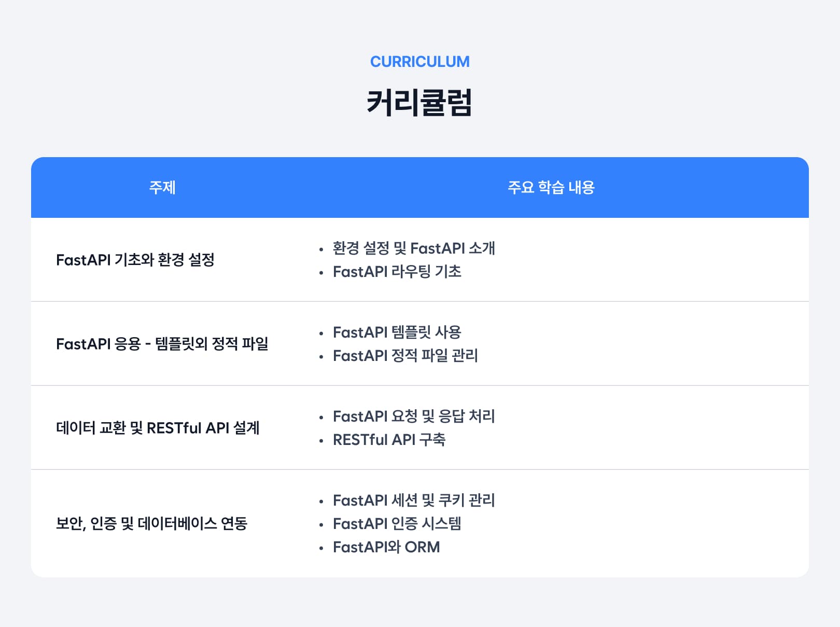840x627 pixels.
Task: Select the FastAPI 기초와 환경 설정 topic
Action: (135, 260)
